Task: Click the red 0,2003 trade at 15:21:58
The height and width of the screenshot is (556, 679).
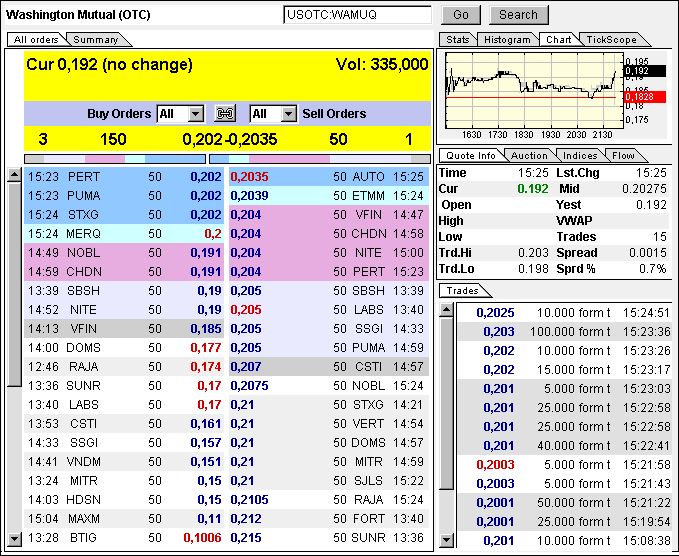Action: [564, 465]
